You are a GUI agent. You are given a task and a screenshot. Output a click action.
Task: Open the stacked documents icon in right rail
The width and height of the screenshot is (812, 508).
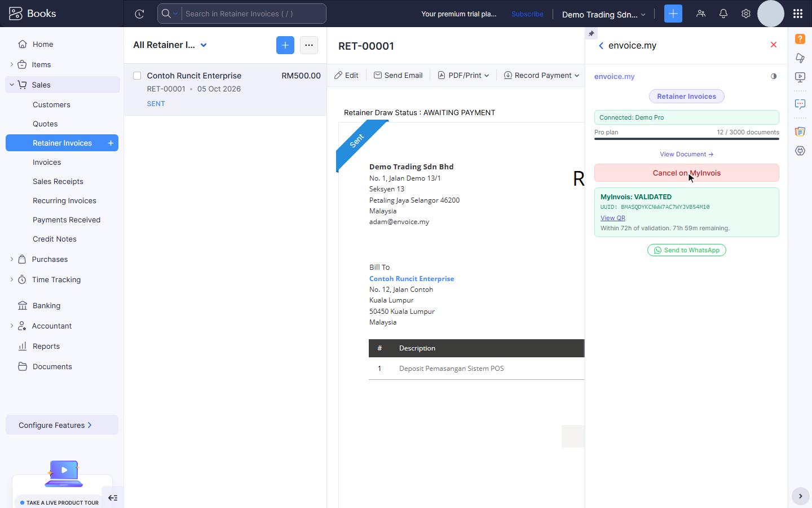point(800,132)
